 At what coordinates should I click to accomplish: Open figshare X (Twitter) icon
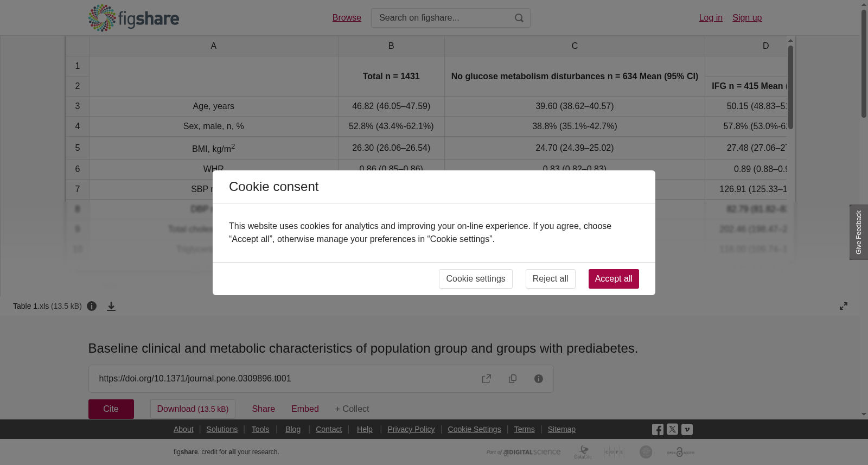click(672, 429)
